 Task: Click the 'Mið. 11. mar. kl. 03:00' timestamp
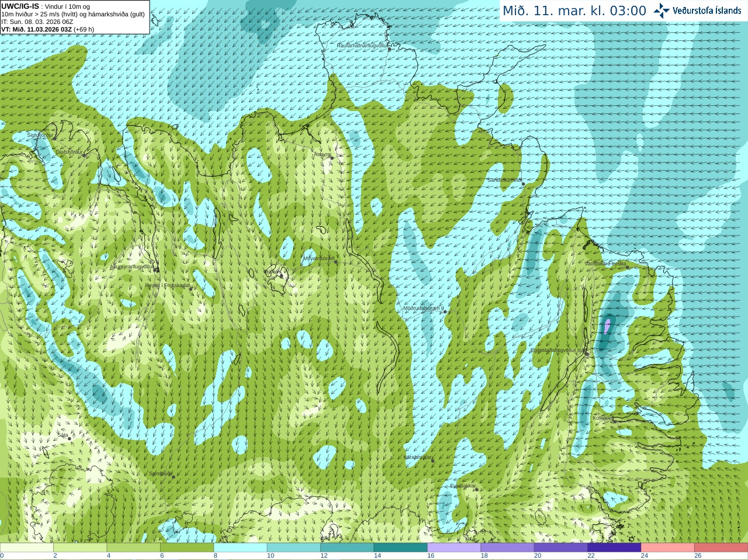(x=574, y=11)
